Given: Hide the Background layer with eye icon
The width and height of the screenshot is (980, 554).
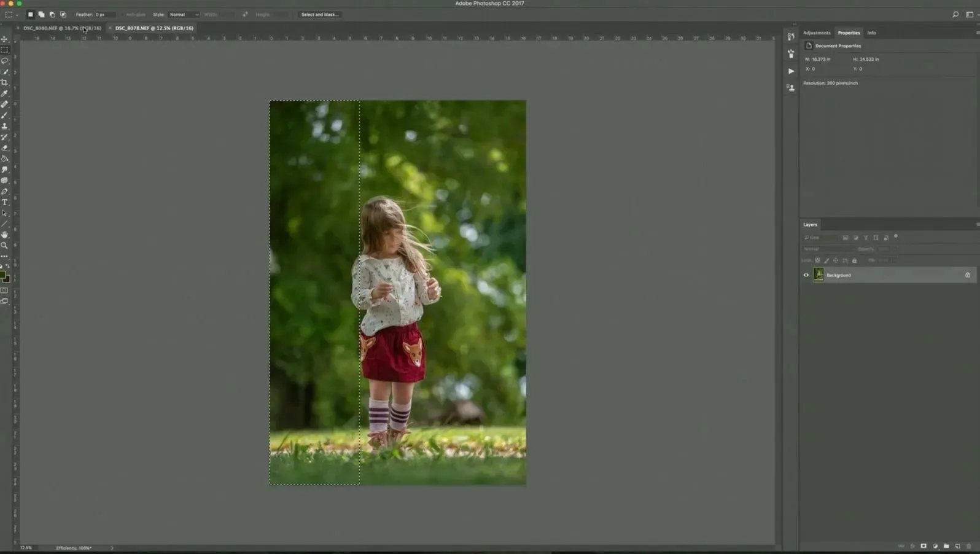Looking at the screenshot, I should (x=806, y=275).
